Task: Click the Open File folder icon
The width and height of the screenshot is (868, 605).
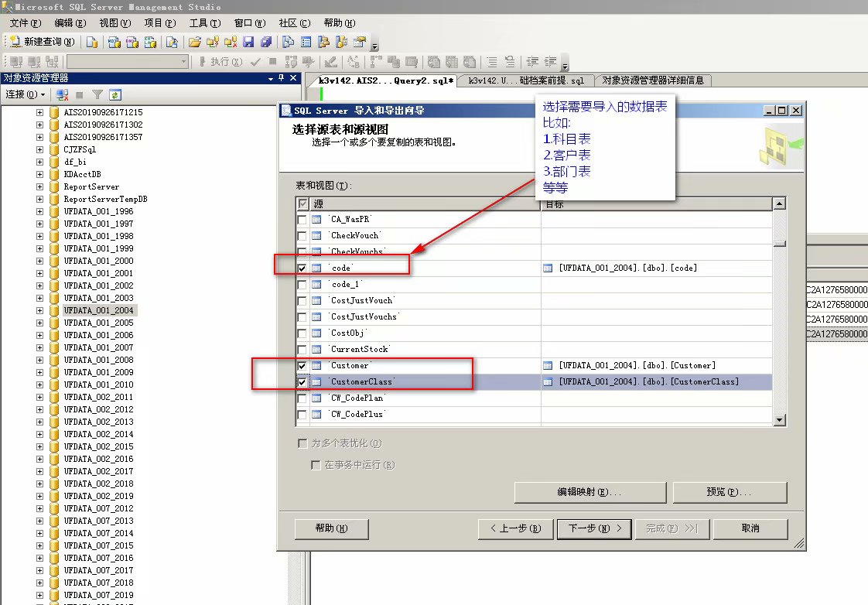Action: pos(194,42)
